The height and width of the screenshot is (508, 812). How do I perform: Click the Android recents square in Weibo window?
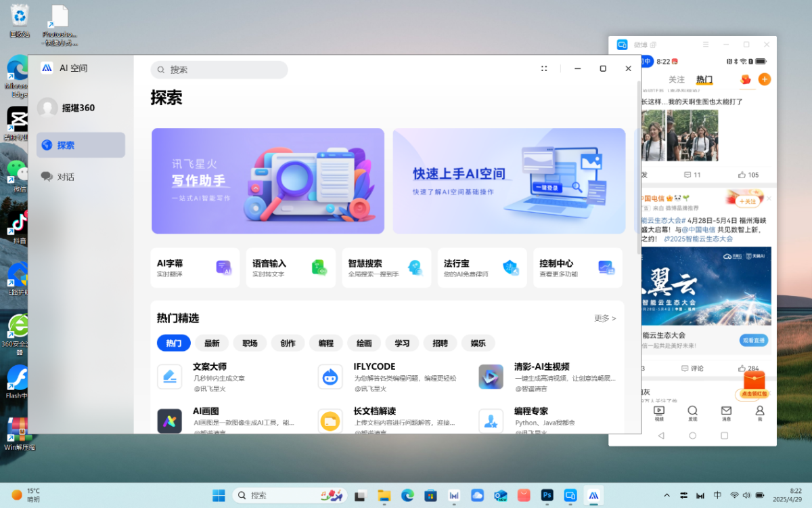724,436
